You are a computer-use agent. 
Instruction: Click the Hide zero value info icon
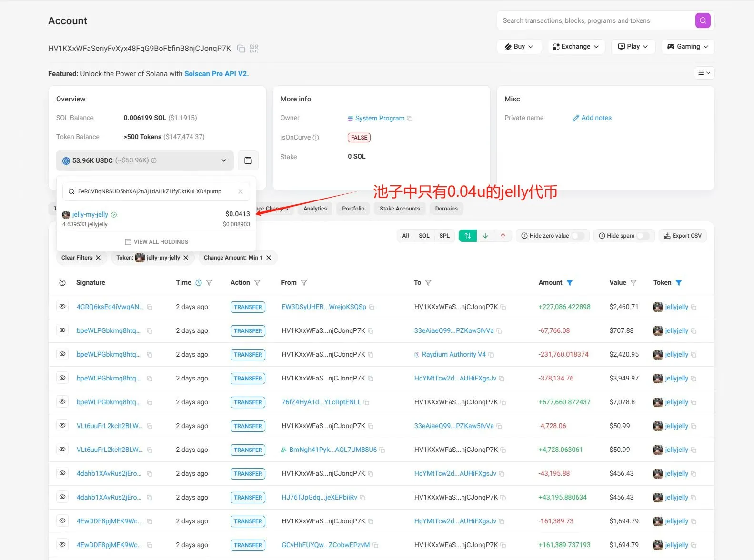click(x=524, y=236)
